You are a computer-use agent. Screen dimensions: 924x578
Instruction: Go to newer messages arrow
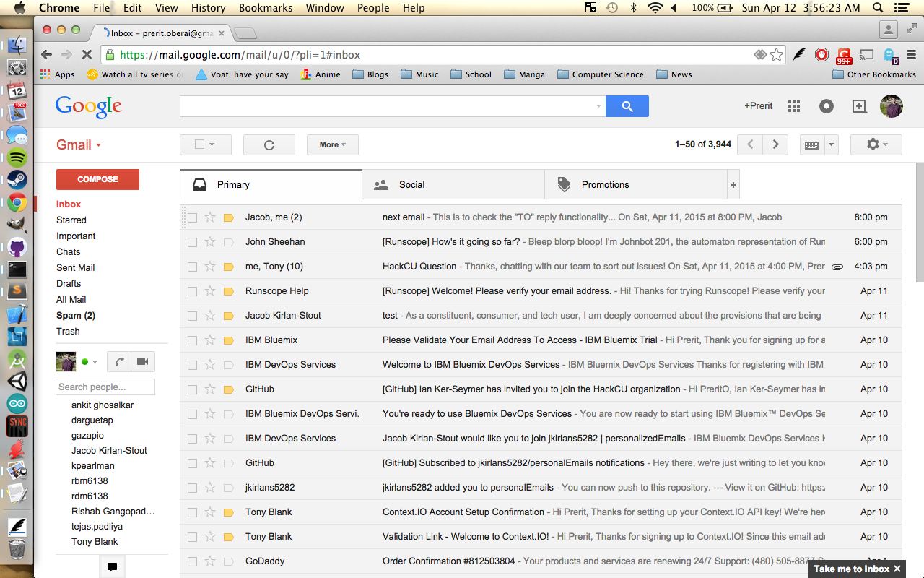[x=750, y=144]
